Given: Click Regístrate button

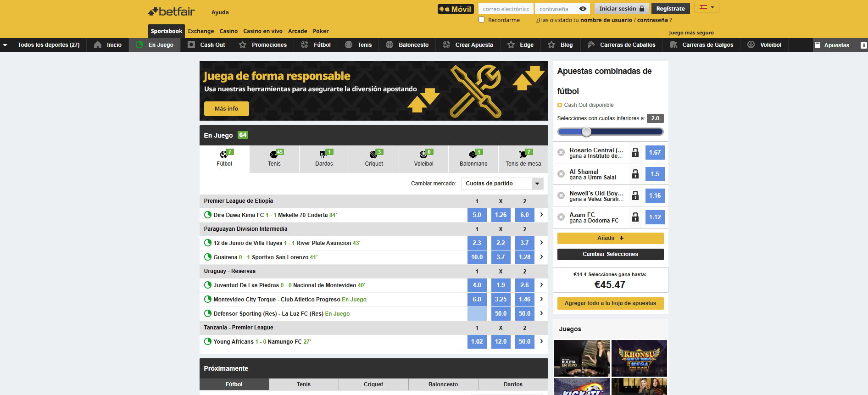Looking at the screenshot, I should tap(670, 9).
